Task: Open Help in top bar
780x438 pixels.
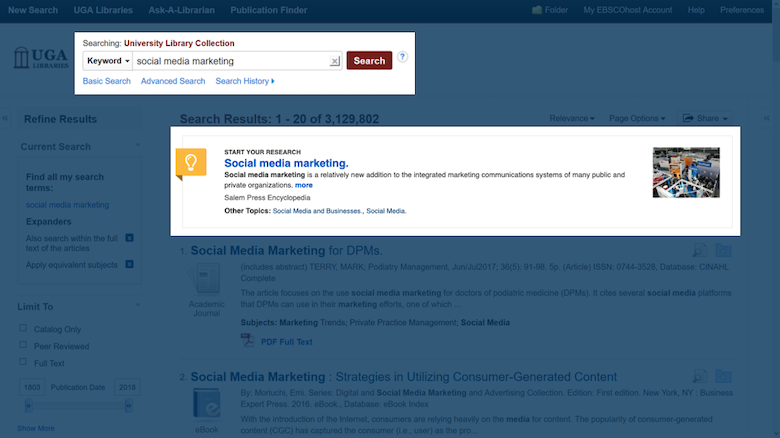Action: 696,10
